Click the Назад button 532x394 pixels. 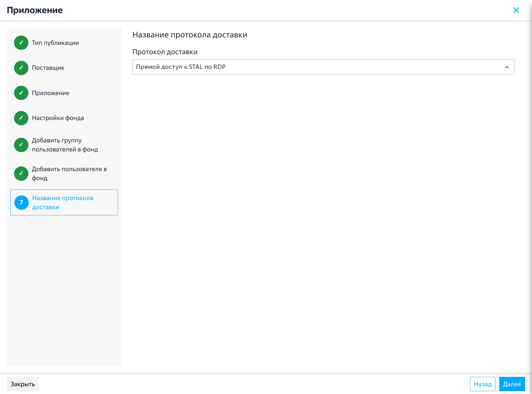482,384
